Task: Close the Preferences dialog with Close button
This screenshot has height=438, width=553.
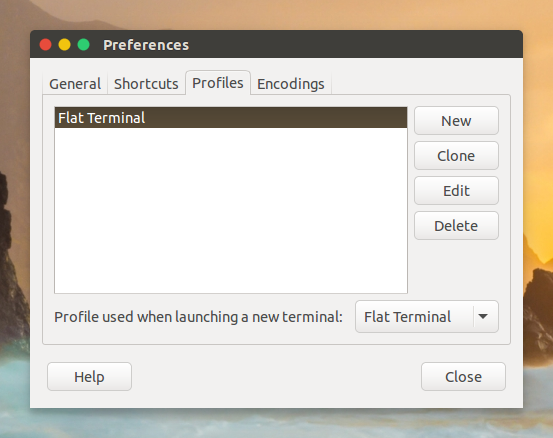Action: pos(463,377)
